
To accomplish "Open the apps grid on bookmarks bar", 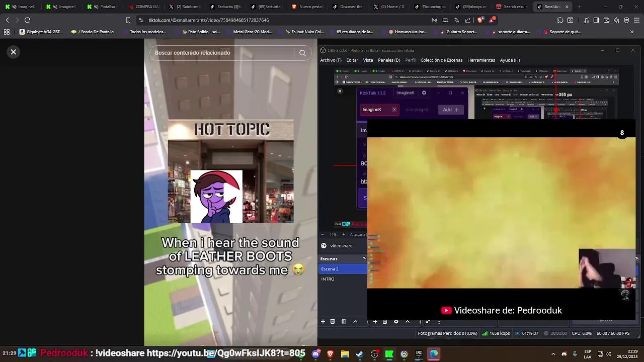I will tap(7, 32).
